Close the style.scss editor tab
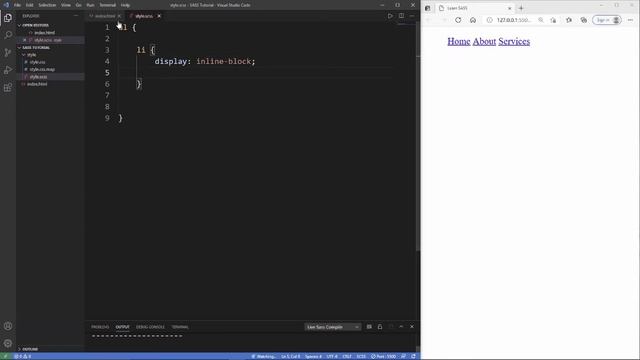Viewport: 640px width, 360px height. (159, 16)
